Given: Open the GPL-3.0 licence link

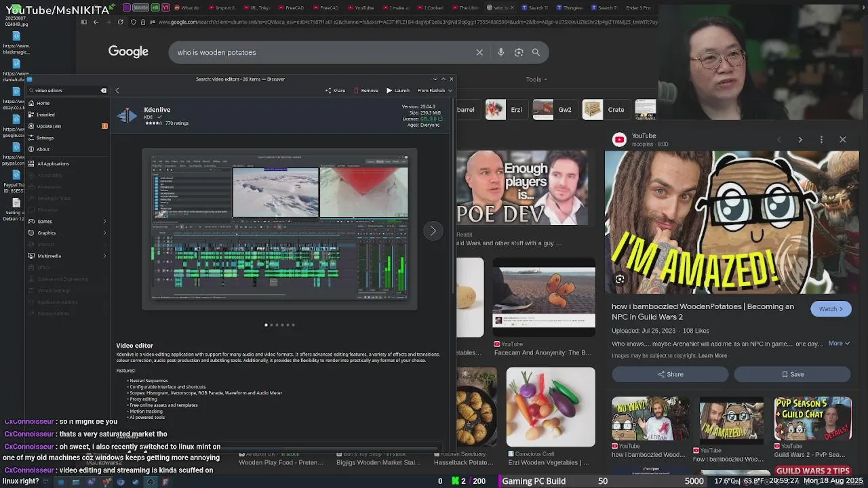Looking at the screenshot, I should [x=431, y=119].
